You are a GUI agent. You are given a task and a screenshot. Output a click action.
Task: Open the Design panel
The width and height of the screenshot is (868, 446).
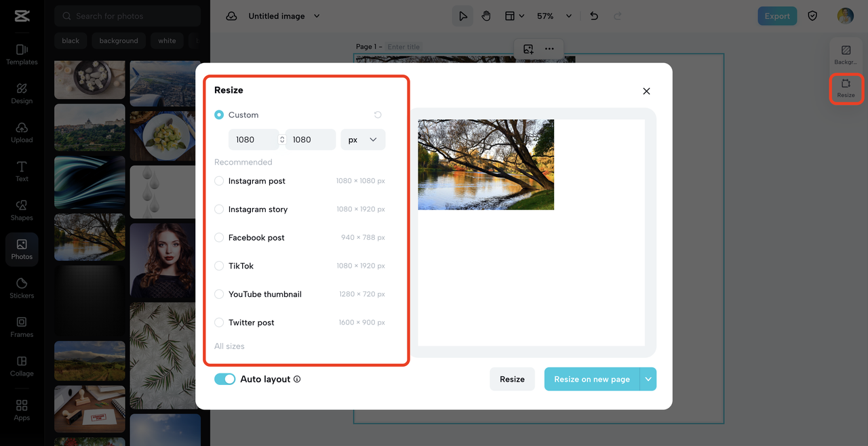pyautogui.click(x=22, y=94)
